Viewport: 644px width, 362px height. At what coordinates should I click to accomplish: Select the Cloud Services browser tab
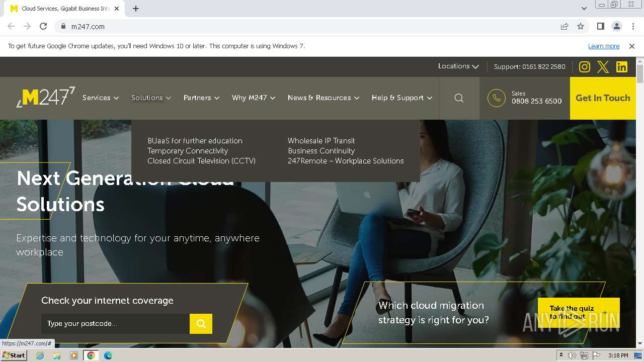(x=65, y=9)
